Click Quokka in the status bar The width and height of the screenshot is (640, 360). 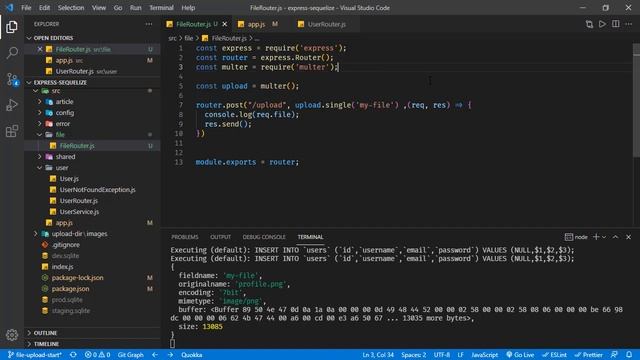191,355
